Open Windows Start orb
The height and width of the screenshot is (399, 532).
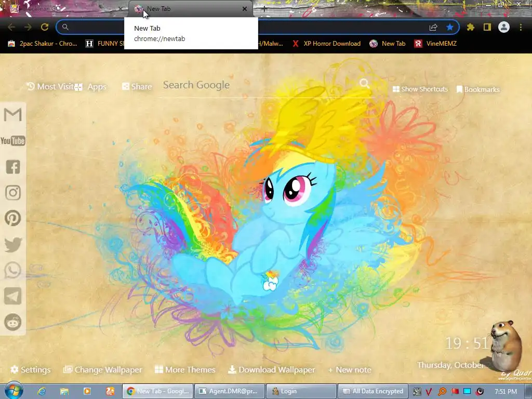pos(14,391)
